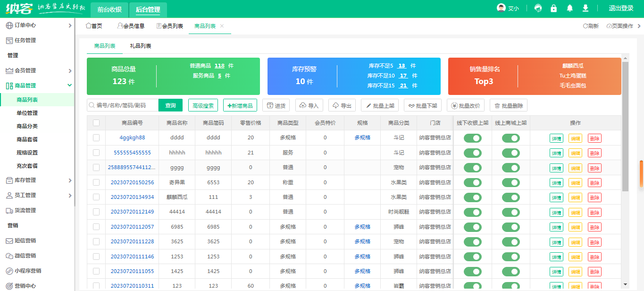Click the download icon in the top bar
The image size is (644, 291).
tap(585, 8)
